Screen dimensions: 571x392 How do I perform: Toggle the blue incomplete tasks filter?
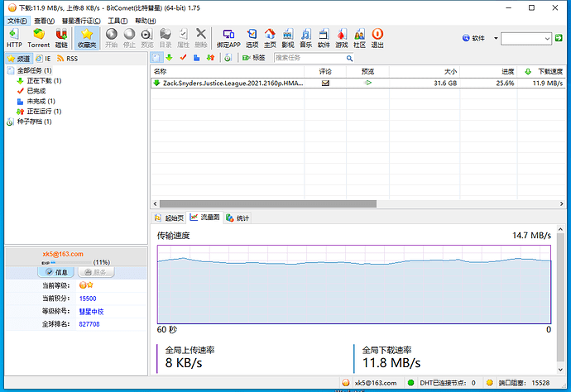tap(197, 58)
